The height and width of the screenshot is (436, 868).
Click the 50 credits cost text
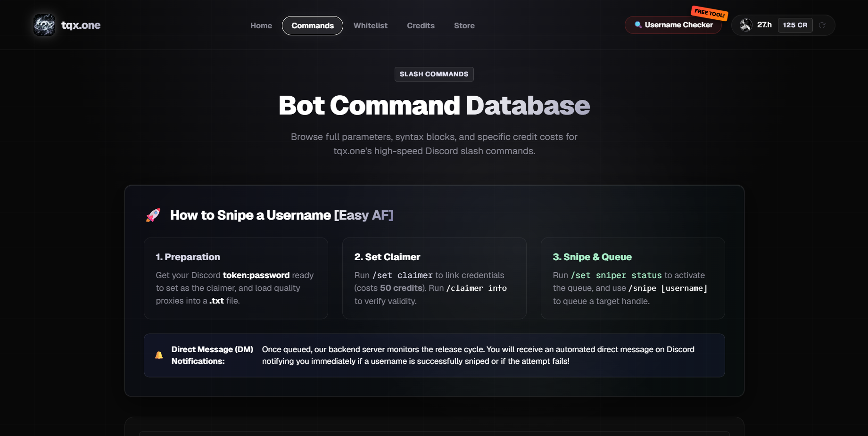tap(401, 288)
